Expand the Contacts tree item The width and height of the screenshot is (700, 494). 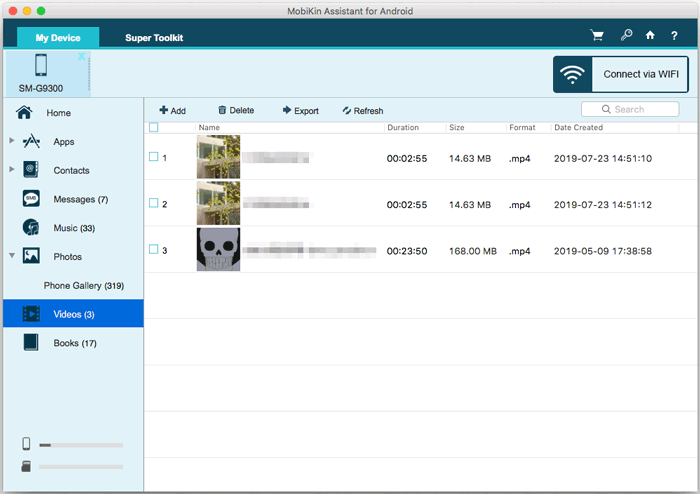[11, 170]
